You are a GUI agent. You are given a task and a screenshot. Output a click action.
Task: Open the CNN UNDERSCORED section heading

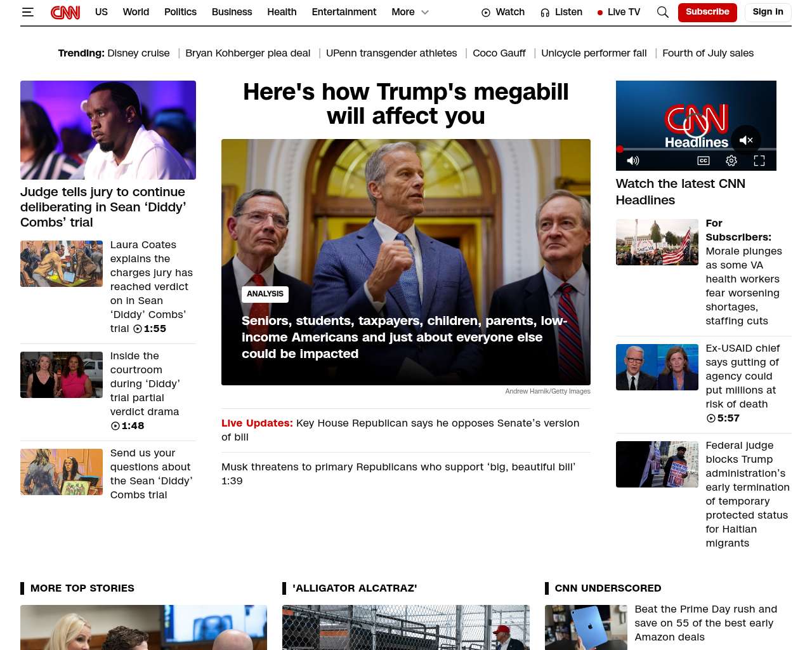click(608, 588)
